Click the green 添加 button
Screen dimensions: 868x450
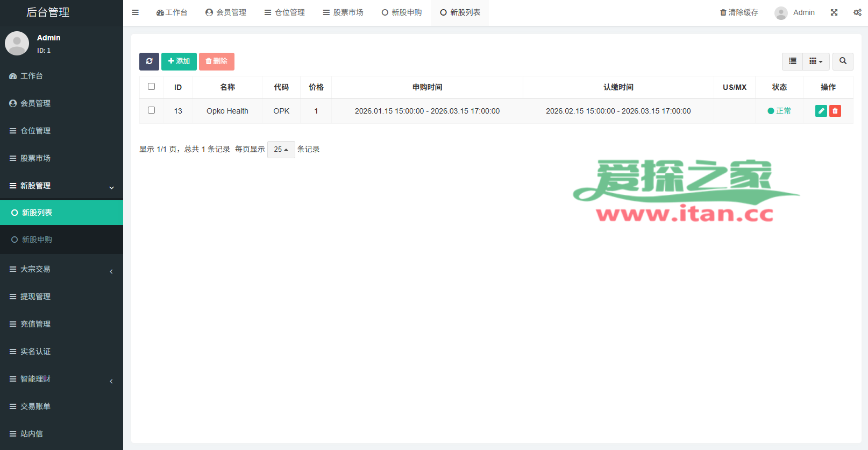179,61
